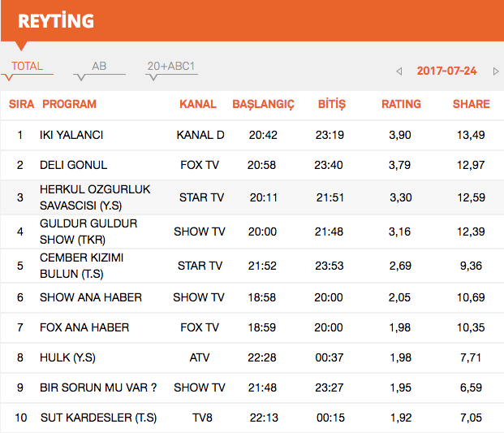Viewport: 504px width, 433px height.
Task: Click the BAŞLANGIÇ column header
Action: [x=263, y=104]
